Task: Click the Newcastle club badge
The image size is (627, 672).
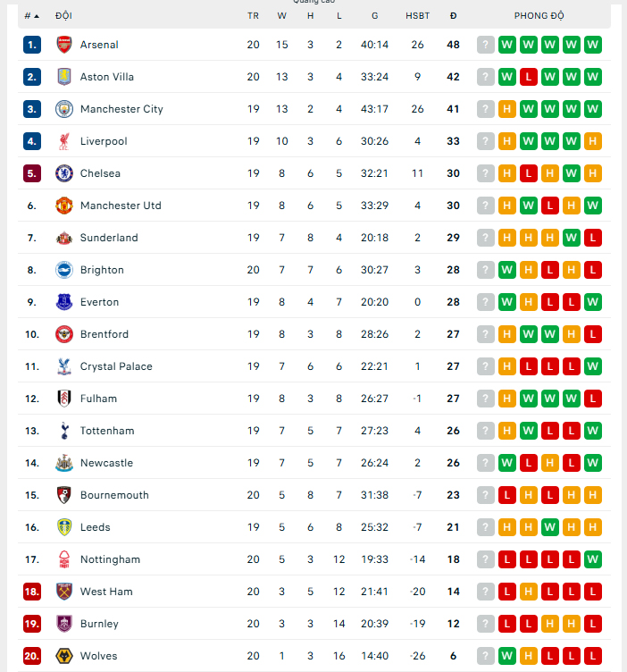Action: coord(63,463)
